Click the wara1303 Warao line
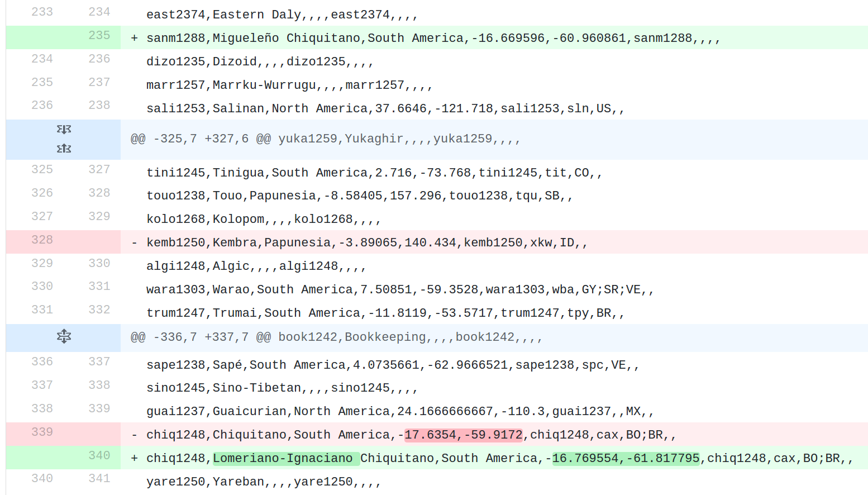Screen dimensions: 868x495 tap(400, 289)
